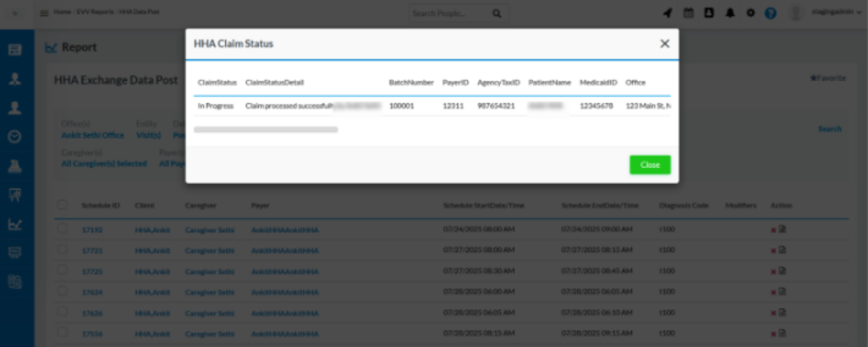Image resolution: width=868 pixels, height=347 pixels.
Task: Click the rocket icon in top bar
Action: (668, 13)
